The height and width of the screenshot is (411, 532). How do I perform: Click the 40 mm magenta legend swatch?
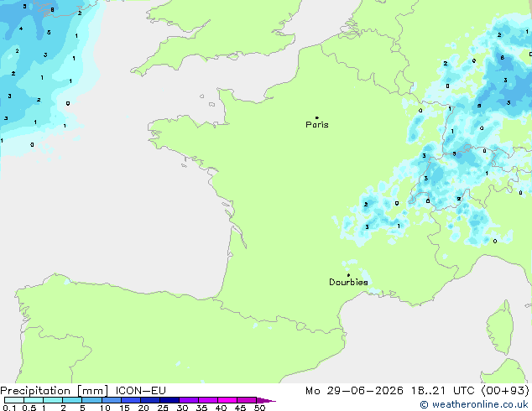tap(227, 400)
